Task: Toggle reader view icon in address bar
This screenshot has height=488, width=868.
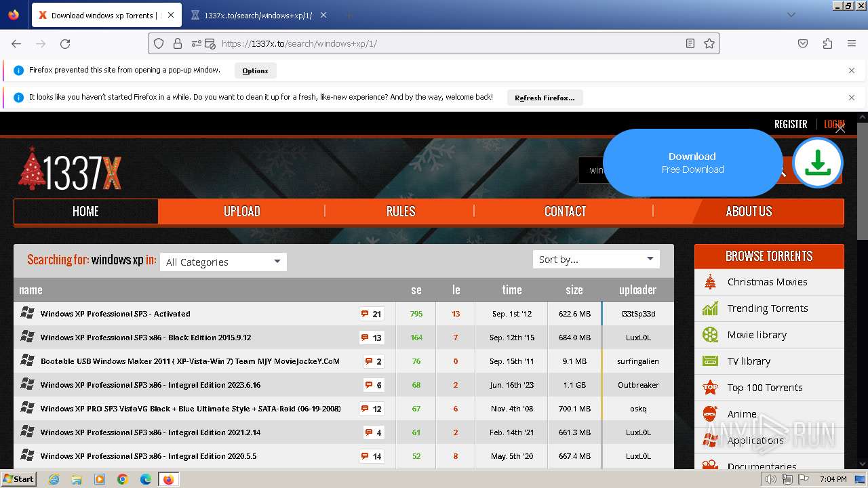Action: pos(690,43)
